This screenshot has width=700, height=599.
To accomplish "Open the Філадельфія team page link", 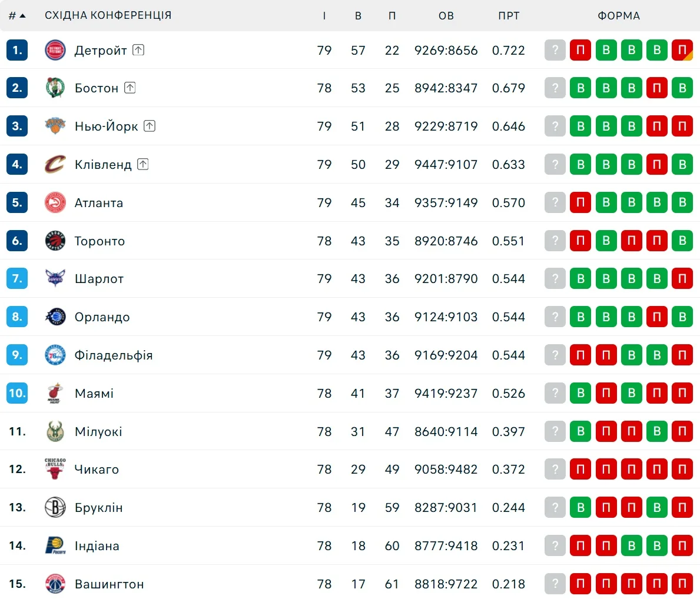I will (114, 355).
